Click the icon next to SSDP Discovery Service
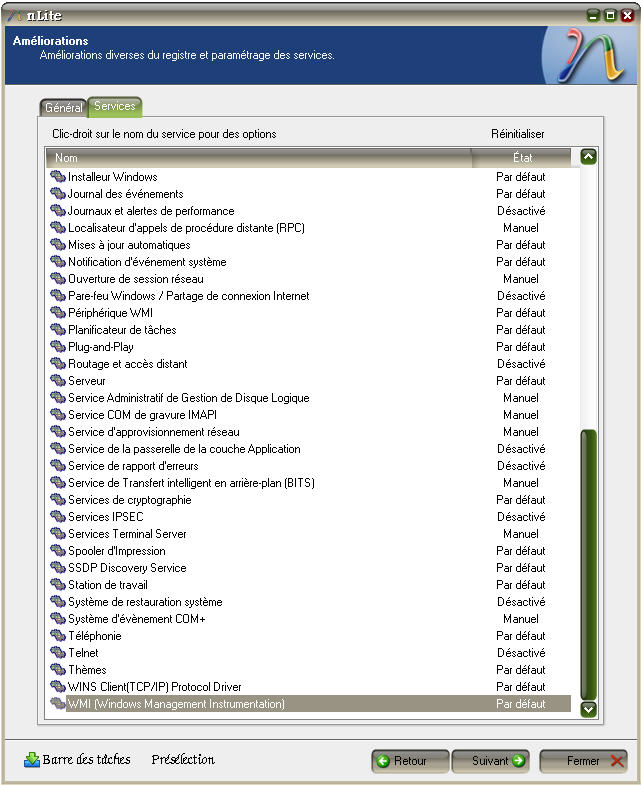 pos(58,568)
